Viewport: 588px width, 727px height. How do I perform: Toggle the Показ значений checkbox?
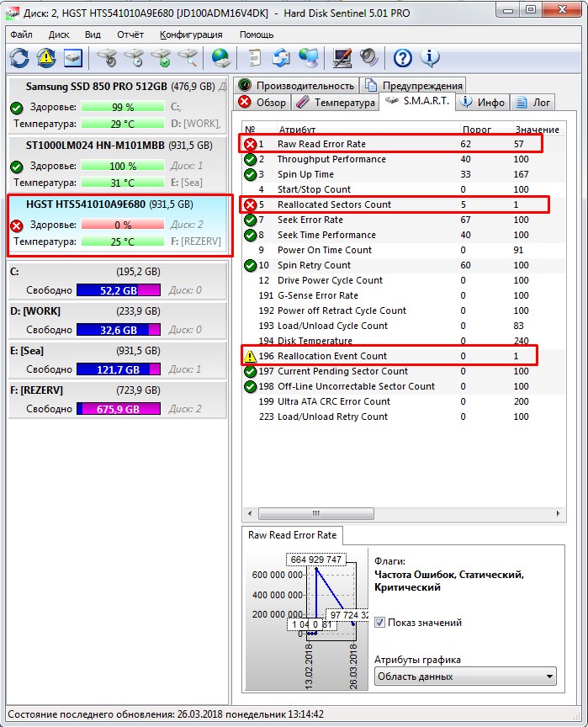click(379, 622)
